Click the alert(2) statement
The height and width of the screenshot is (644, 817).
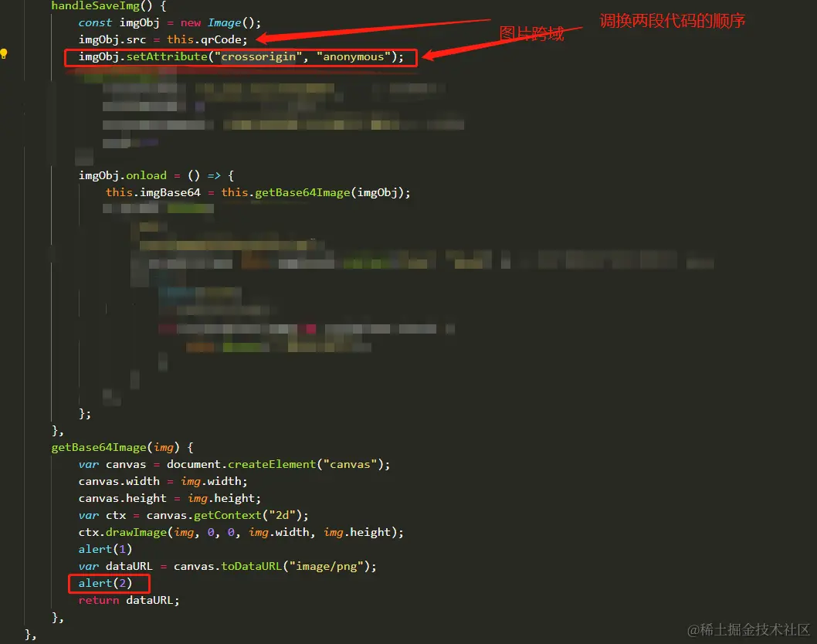(105, 584)
